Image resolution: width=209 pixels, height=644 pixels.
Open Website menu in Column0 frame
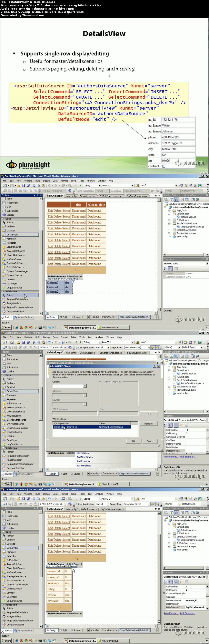tap(28, 180)
